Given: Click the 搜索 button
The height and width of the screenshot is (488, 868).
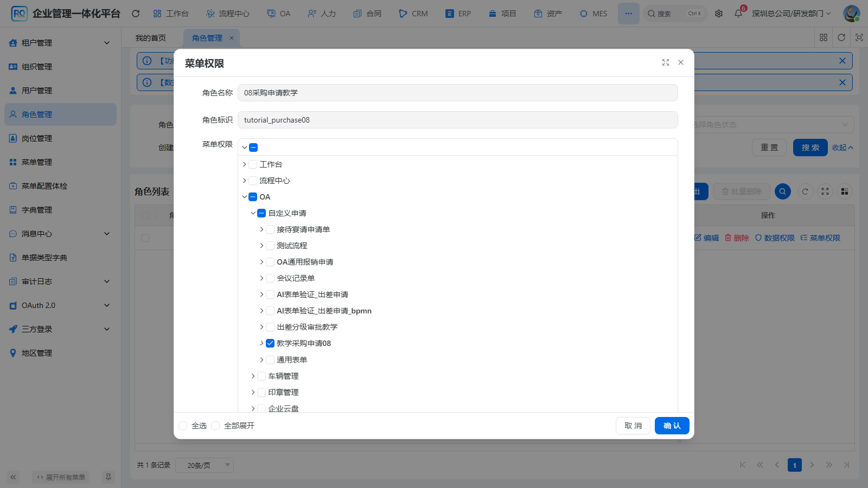Looking at the screenshot, I should coord(810,147).
